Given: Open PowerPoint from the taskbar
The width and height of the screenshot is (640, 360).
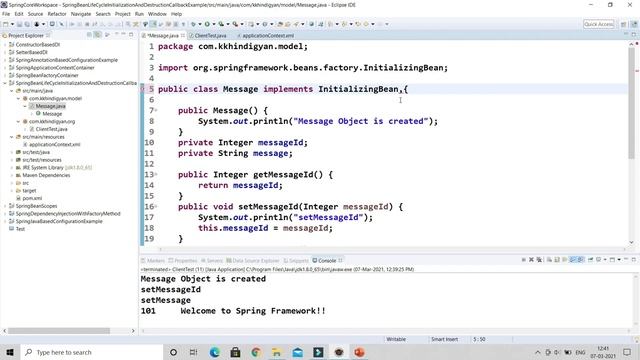Looking at the screenshot, I should pos(359,352).
